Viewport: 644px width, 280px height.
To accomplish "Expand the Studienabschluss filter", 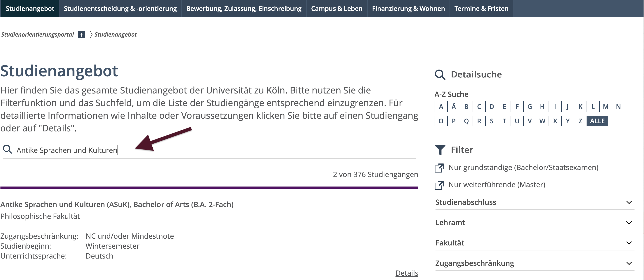I will [535, 202].
